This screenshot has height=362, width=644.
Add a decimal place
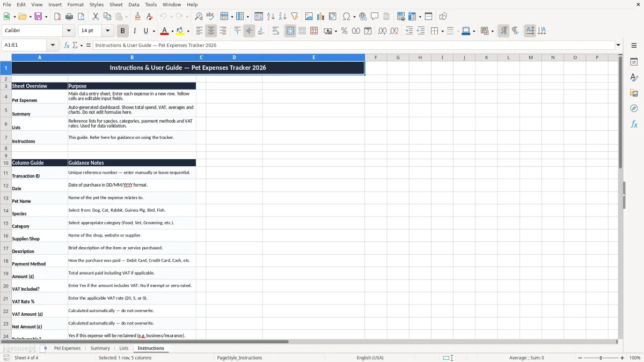click(x=382, y=31)
